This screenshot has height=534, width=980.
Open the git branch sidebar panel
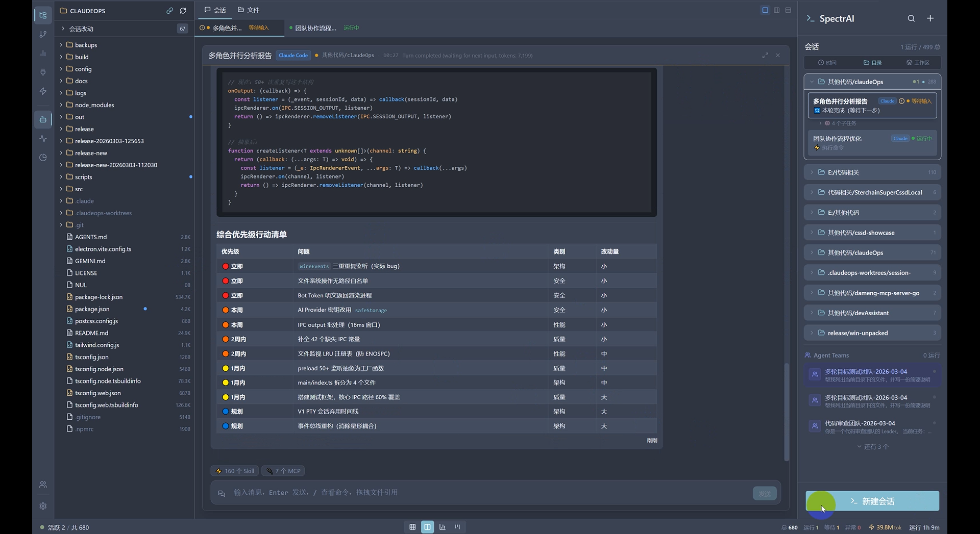[43, 34]
